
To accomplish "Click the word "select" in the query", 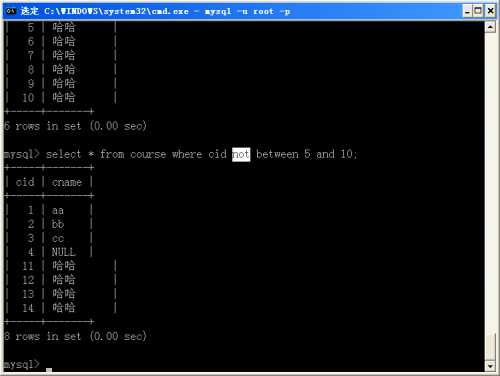I will (63, 154).
